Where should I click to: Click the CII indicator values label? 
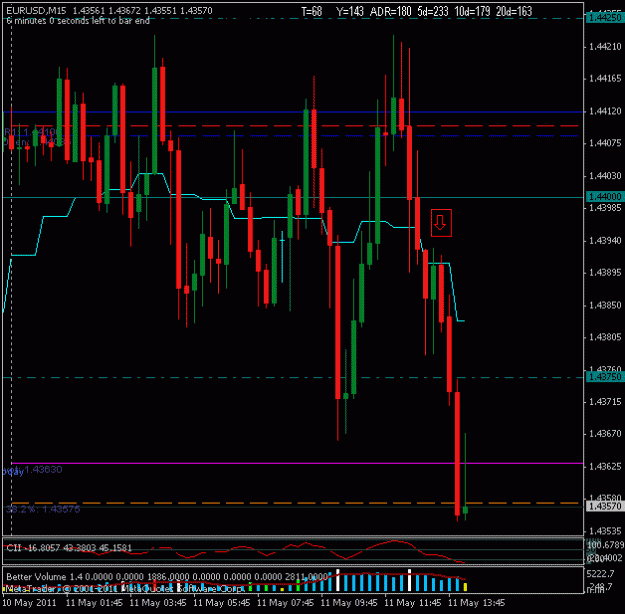coord(69,548)
